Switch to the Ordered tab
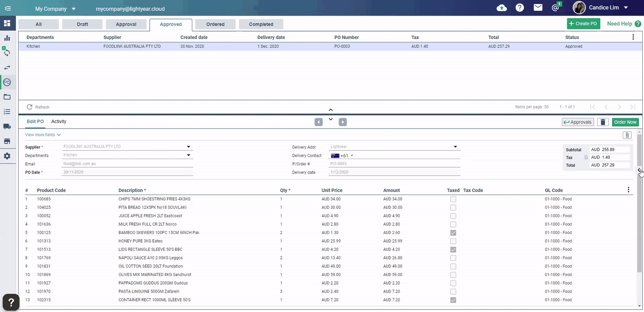The width and height of the screenshot is (644, 312). 215,24
